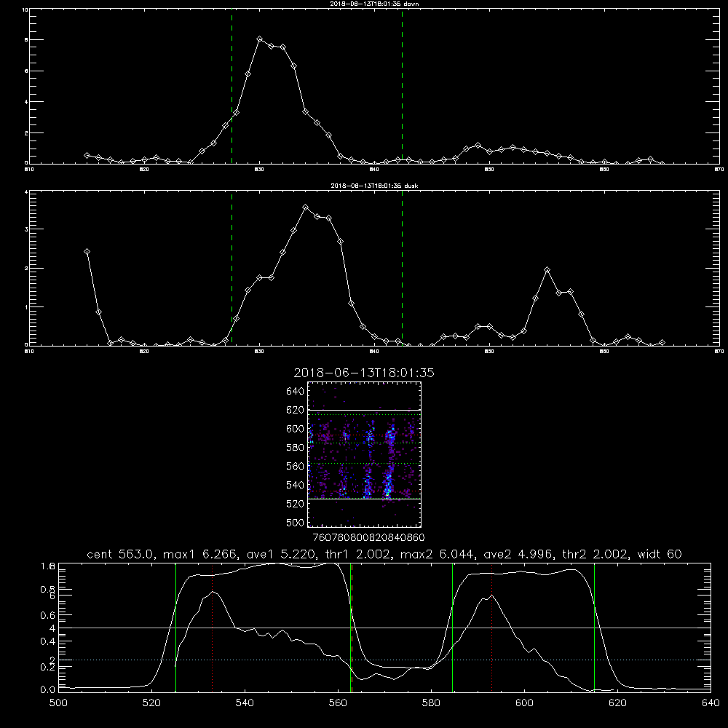728x728 pixels.
Task: Click the orange dashed center line in bottom plot
Action: [x=352, y=628]
